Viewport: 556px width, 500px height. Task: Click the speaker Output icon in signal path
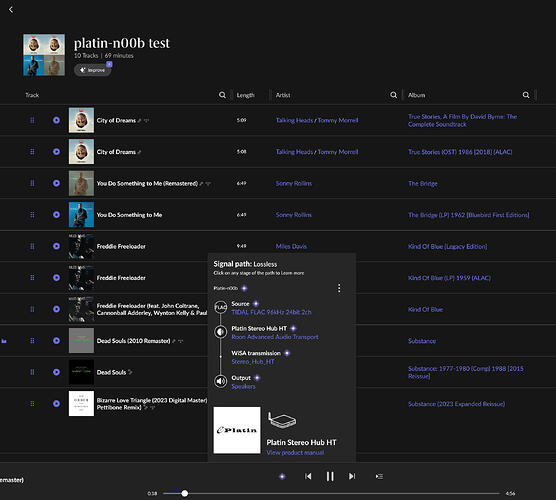coord(221,382)
